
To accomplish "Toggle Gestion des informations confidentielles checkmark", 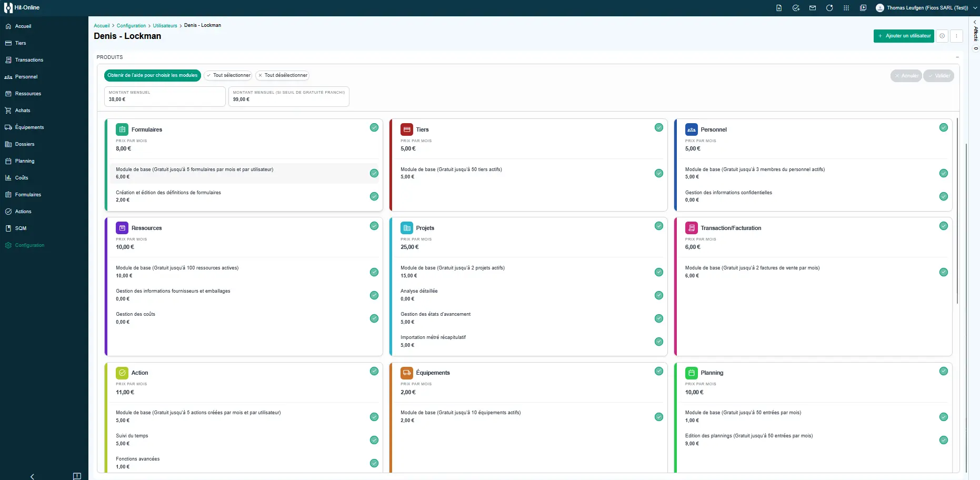I will pos(944,196).
